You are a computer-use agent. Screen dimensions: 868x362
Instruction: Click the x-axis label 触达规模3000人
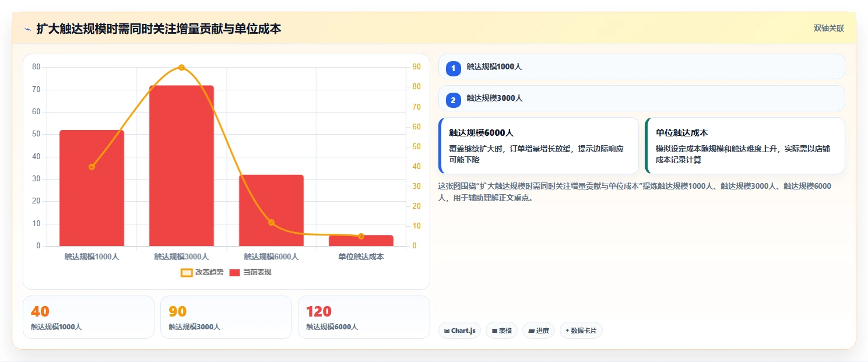pos(181,256)
